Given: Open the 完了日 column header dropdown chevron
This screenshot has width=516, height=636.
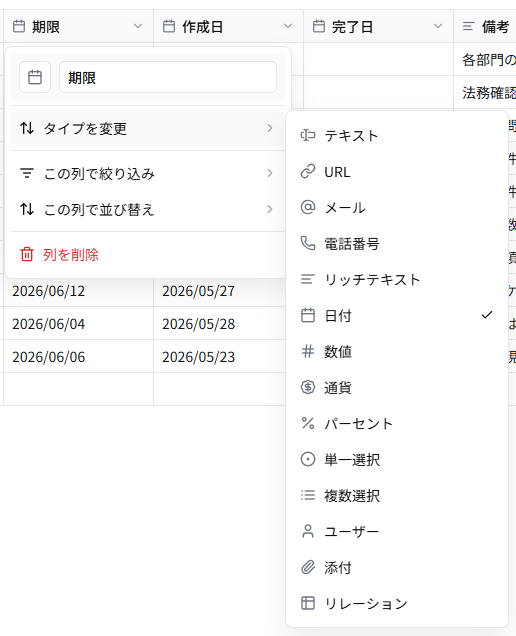Looking at the screenshot, I should tap(438, 26).
